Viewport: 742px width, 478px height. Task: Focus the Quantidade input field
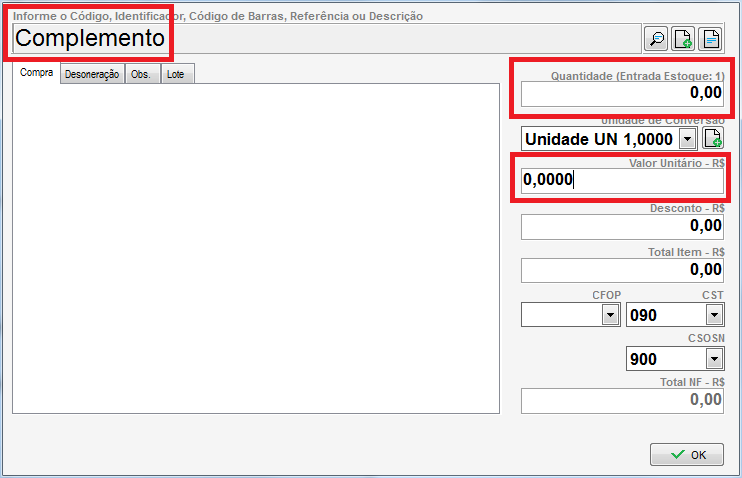coord(621,93)
